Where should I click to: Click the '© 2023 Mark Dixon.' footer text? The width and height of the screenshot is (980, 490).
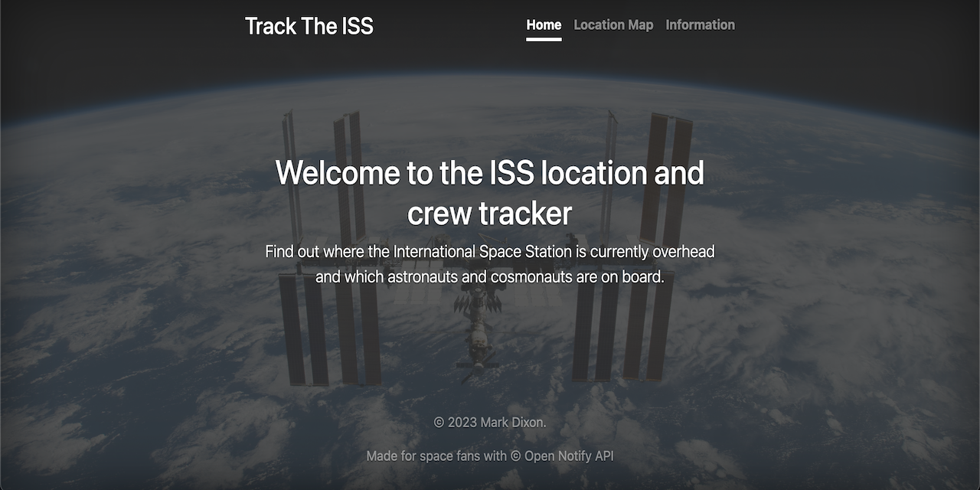coord(490,423)
